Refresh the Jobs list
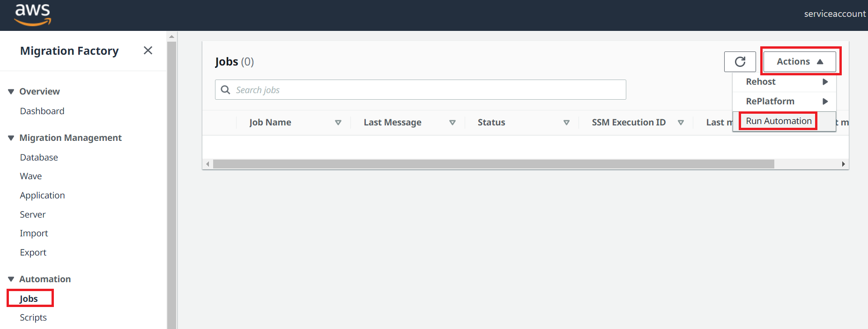 tap(740, 62)
